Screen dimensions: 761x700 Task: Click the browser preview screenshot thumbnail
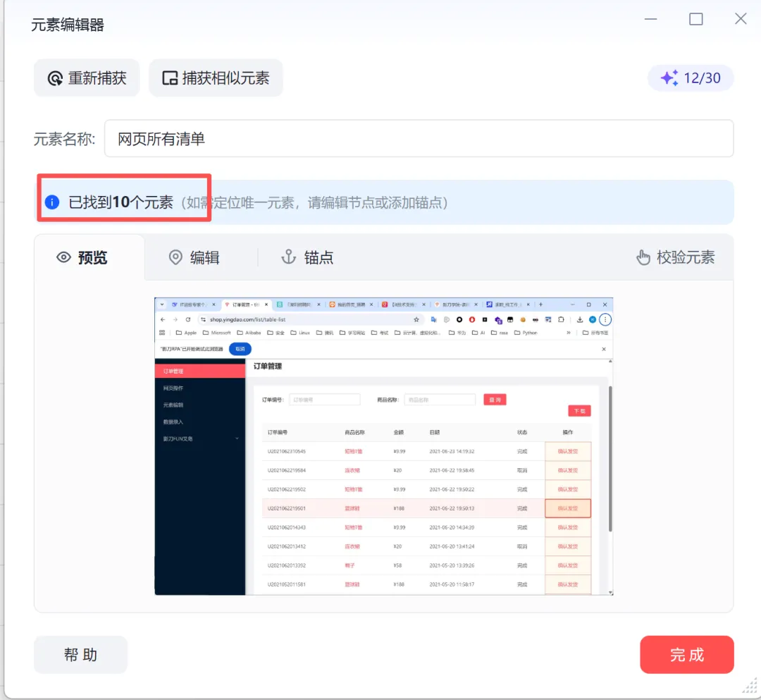384,446
